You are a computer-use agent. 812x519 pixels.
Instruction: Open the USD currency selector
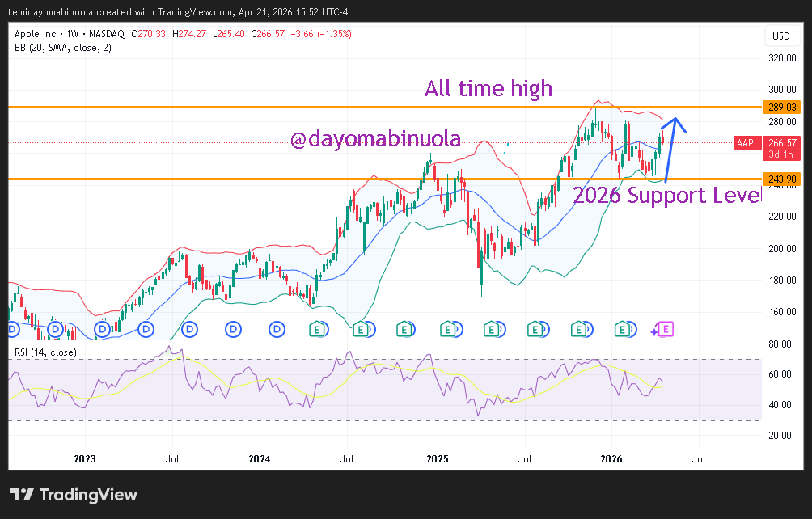click(x=781, y=36)
